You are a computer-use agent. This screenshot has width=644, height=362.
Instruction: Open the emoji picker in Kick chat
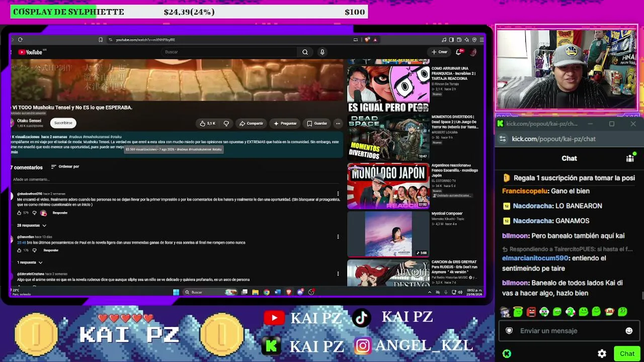pos(629,331)
